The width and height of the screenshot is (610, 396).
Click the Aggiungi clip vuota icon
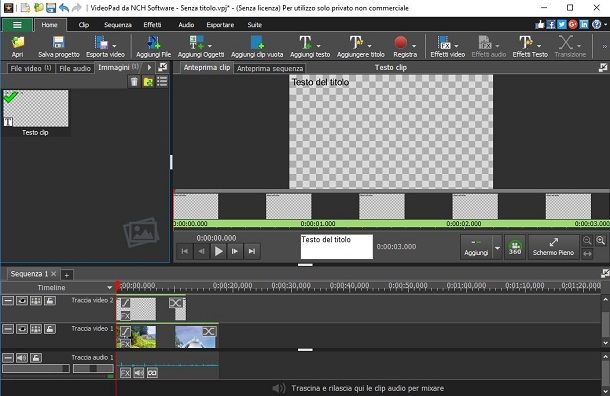[x=257, y=42]
